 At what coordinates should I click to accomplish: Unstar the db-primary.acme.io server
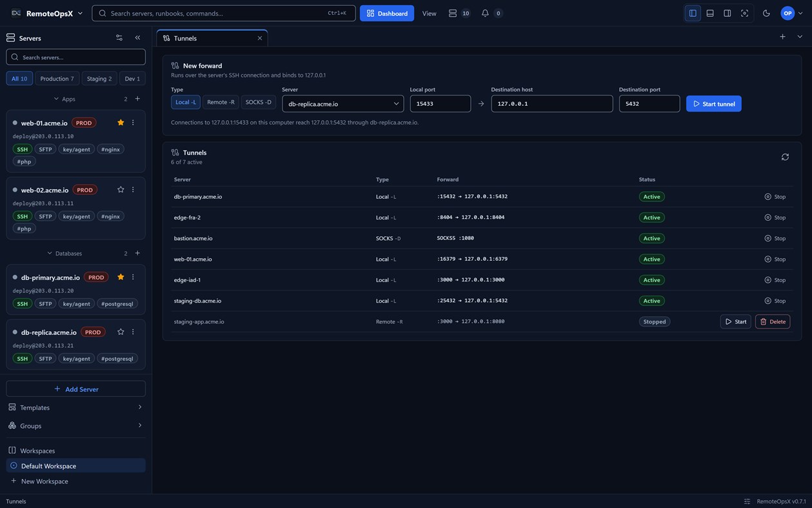tap(121, 277)
